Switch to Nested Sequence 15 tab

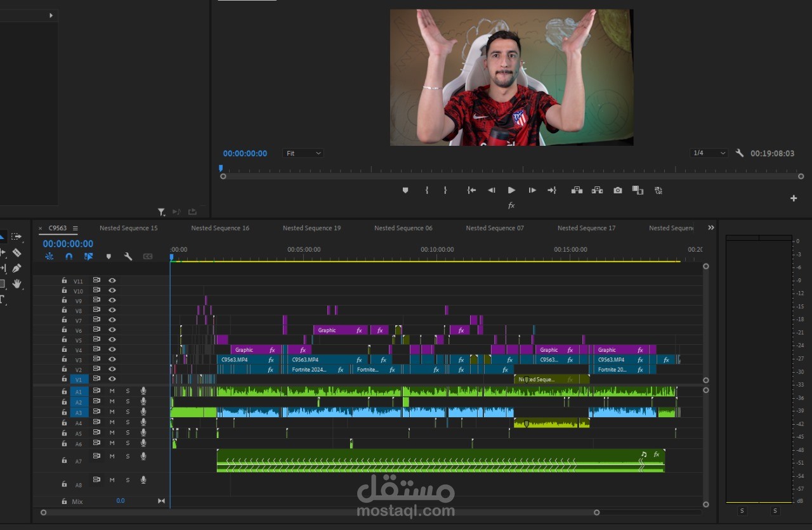click(x=129, y=228)
